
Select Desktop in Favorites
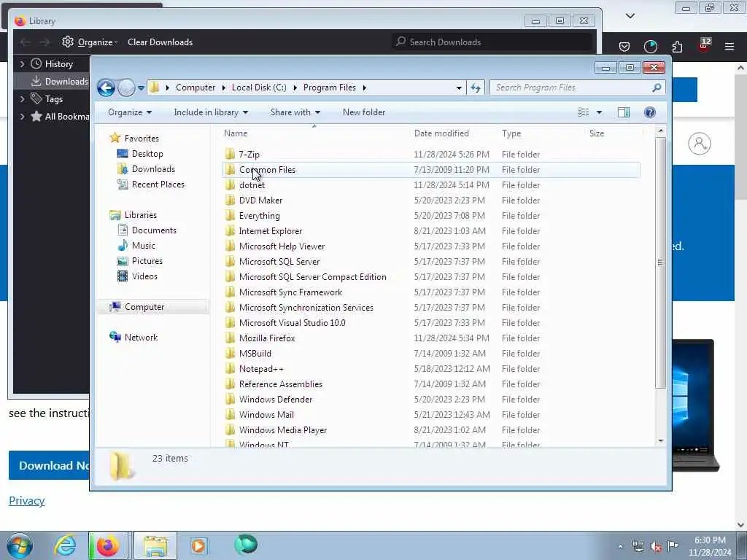click(147, 154)
